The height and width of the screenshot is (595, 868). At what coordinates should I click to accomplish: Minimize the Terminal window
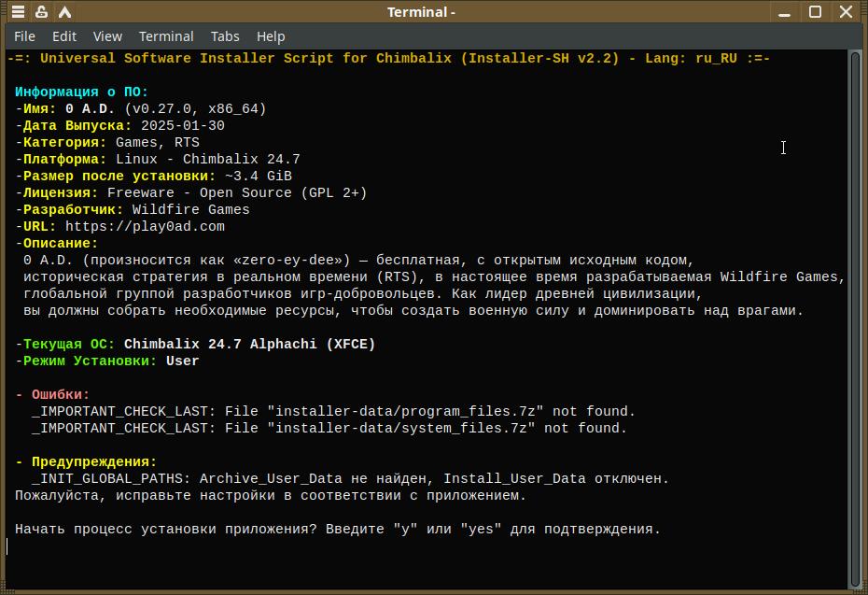click(786, 12)
